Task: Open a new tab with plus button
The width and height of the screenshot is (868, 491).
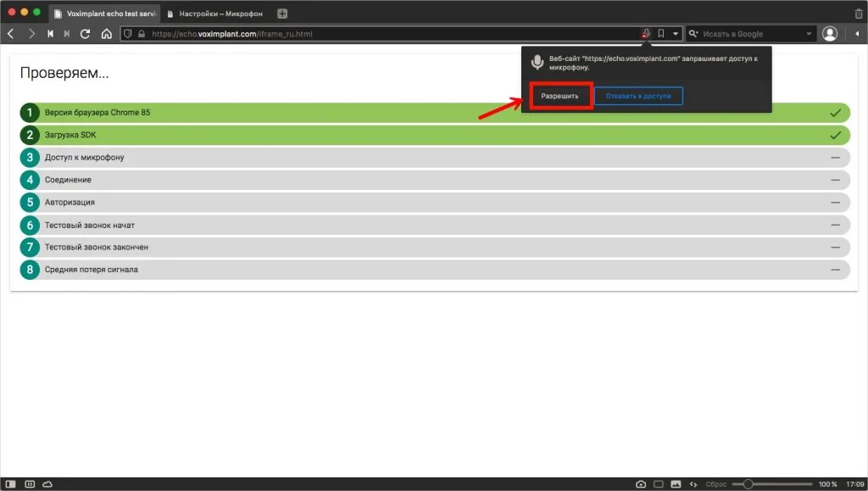Action: coord(282,14)
